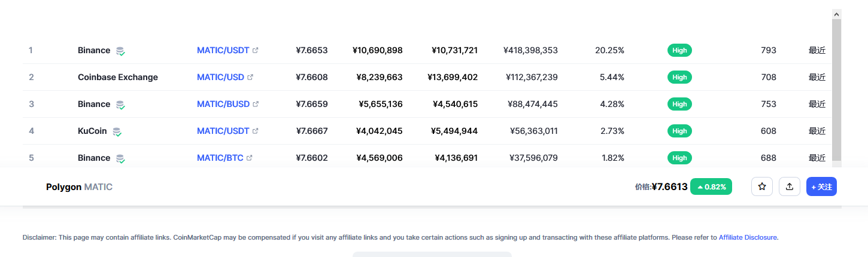Viewport: 868px width, 257px height.
Task: Open the KuCoin exchange name
Action: pos(92,131)
